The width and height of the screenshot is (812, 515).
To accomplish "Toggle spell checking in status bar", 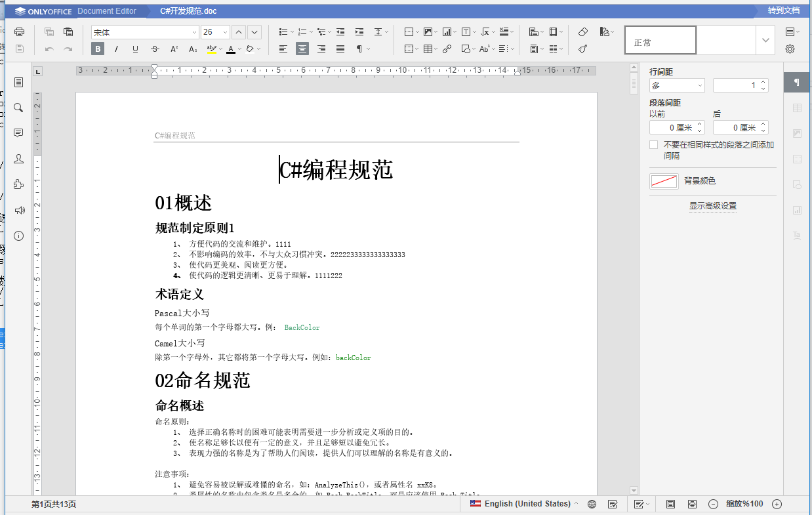I will click(x=613, y=504).
